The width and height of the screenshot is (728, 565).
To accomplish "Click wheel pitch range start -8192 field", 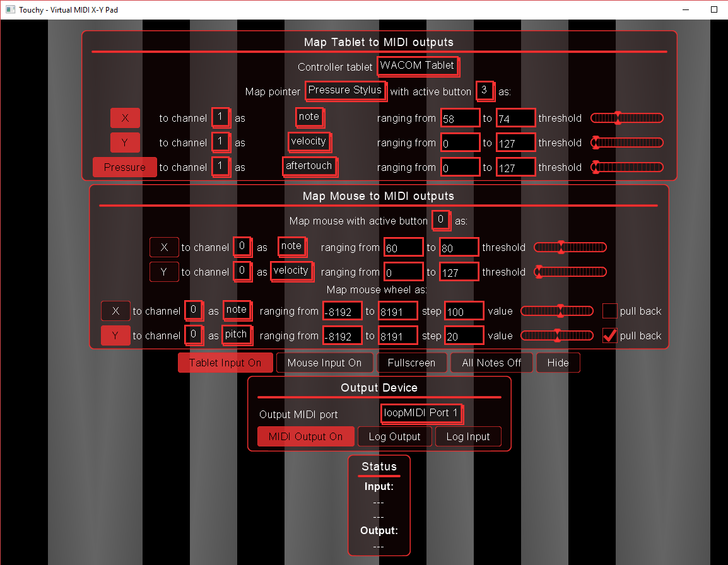I will [x=343, y=335].
